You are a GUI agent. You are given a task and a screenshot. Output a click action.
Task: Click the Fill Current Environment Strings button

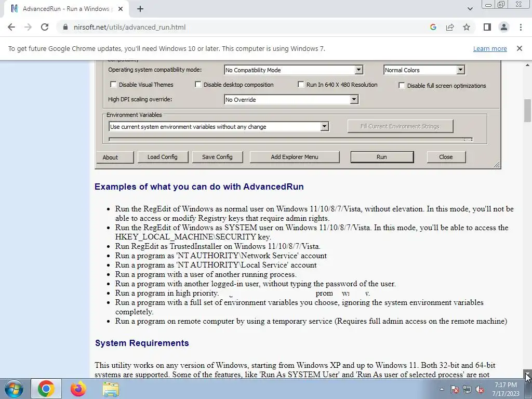click(x=400, y=126)
